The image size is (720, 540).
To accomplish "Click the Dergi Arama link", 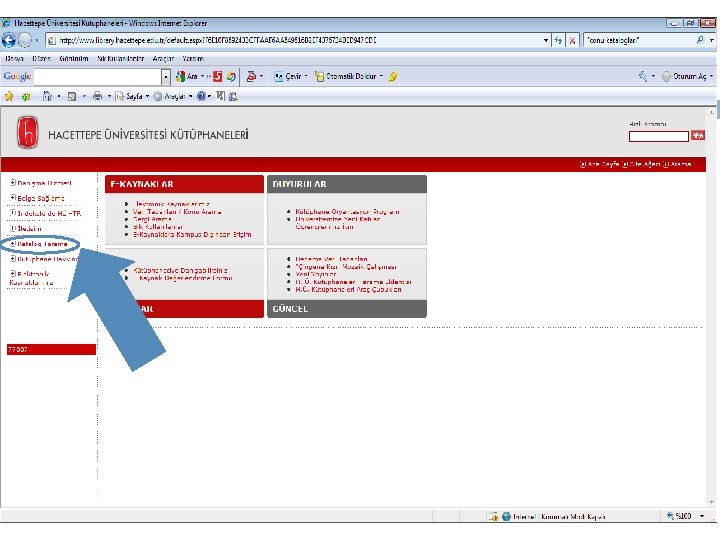I will (152, 219).
